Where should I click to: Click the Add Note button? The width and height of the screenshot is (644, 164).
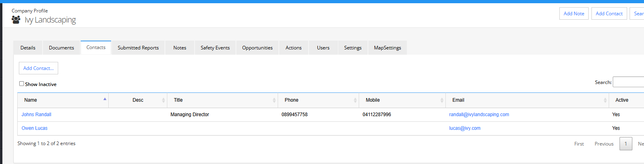pyautogui.click(x=574, y=13)
